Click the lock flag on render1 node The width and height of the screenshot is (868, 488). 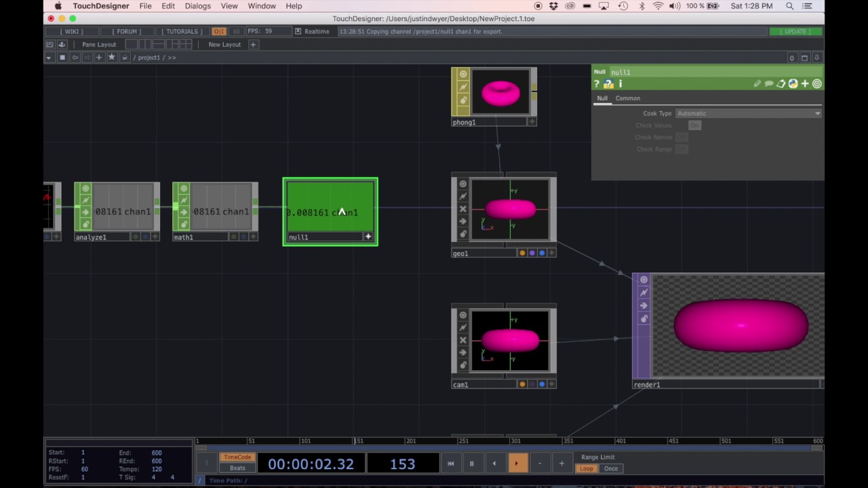[x=644, y=319]
